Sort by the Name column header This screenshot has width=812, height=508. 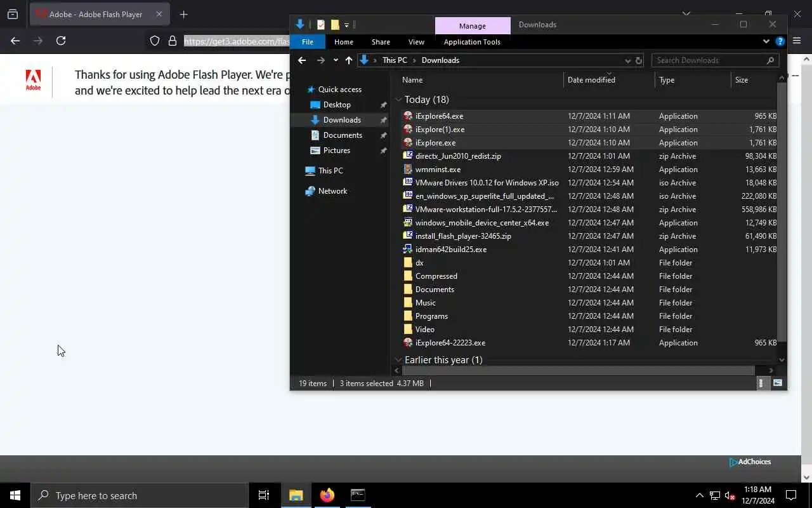pyautogui.click(x=481, y=80)
